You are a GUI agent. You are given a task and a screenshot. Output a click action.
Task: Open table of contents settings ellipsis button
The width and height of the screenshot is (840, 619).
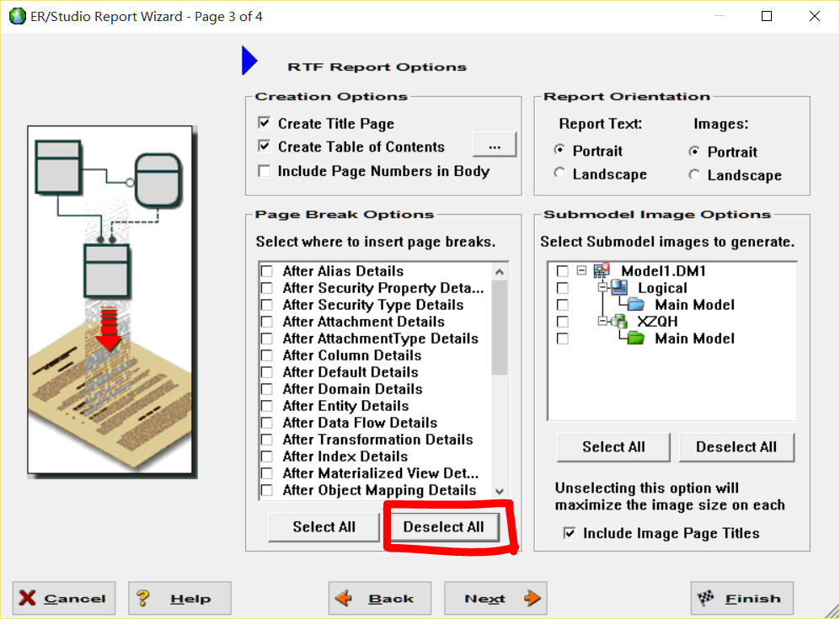pyautogui.click(x=495, y=147)
